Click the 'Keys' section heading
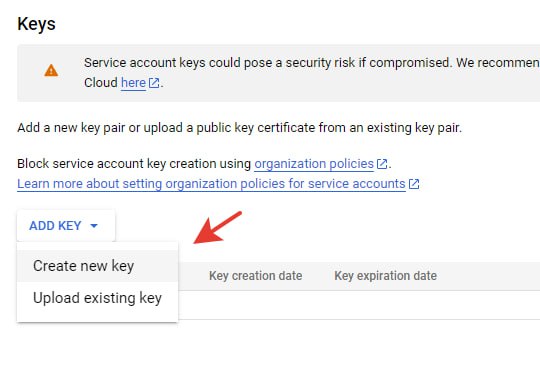 click(37, 24)
